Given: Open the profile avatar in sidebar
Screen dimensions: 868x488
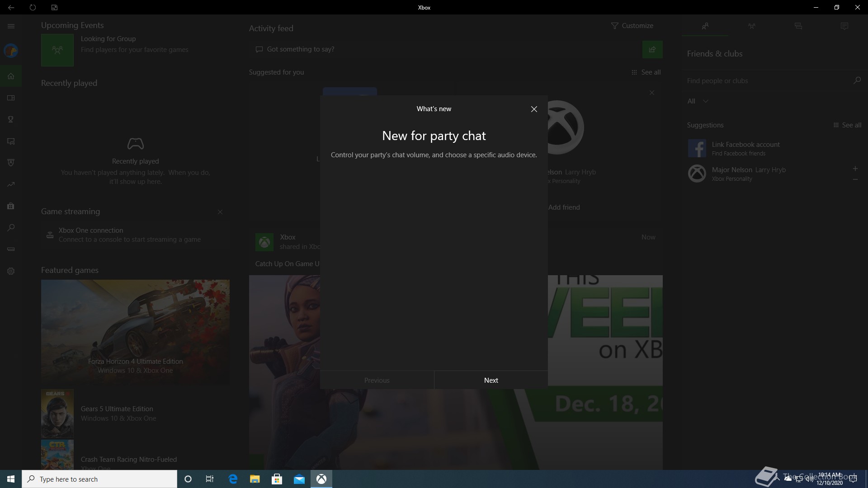Looking at the screenshot, I should 11,51.
